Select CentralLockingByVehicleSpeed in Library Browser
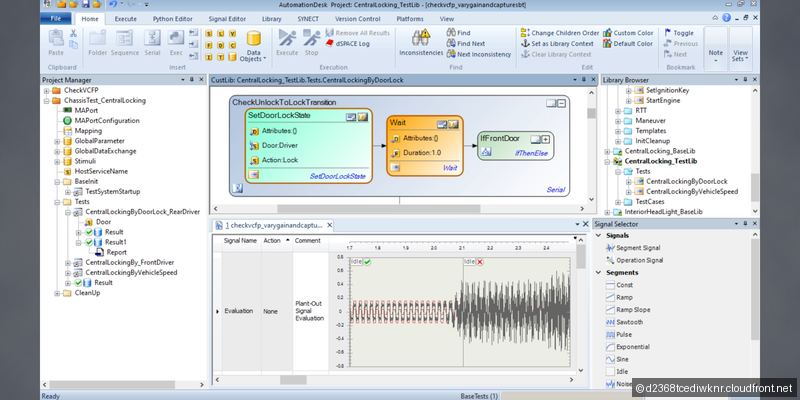Image resolution: width=800 pixels, height=400 pixels. pos(692,192)
